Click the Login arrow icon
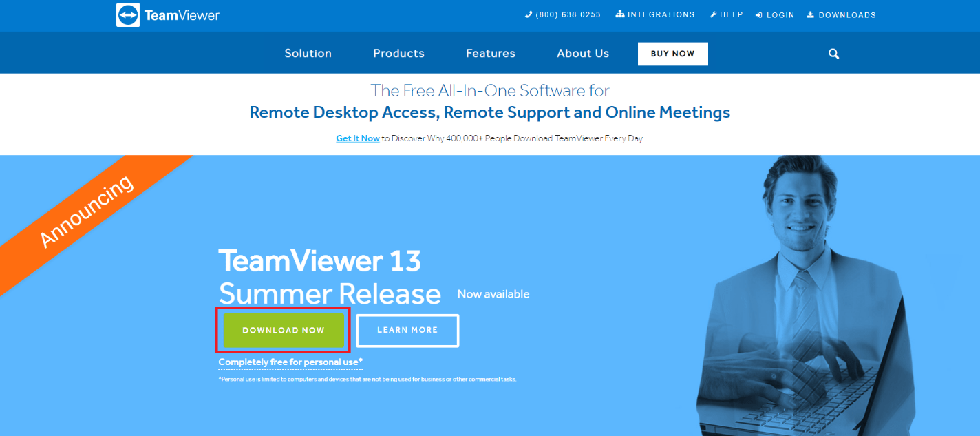 pos(759,15)
